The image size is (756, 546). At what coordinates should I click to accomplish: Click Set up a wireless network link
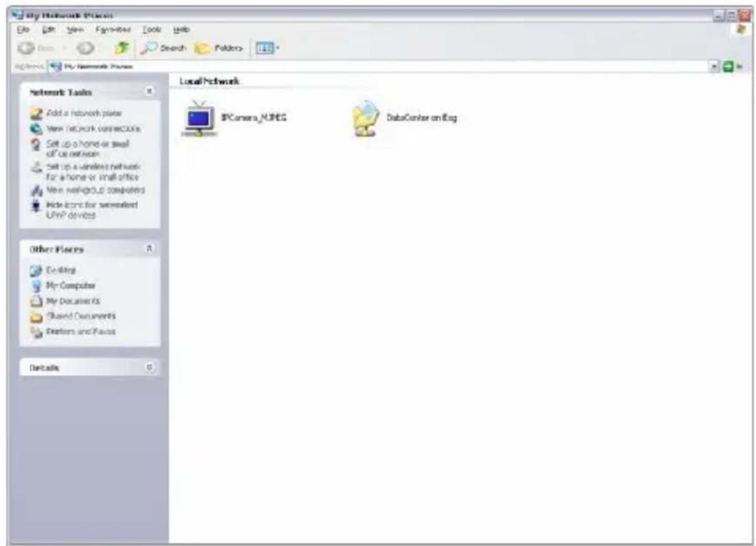(93, 171)
